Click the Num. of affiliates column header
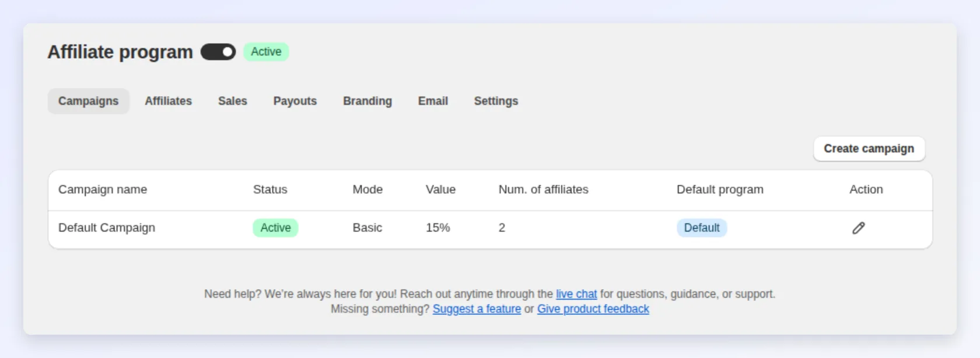 544,189
